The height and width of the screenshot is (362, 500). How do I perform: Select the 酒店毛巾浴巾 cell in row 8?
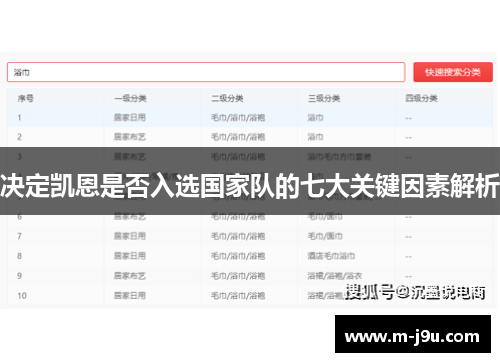pyautogui.click(x=331, y=256)
